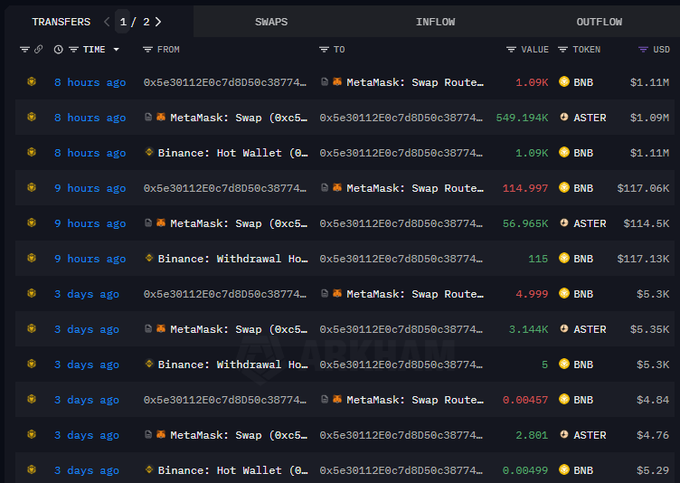Image resolution: width=680 pixels, height=483 pixels.
Task: Click chain icon on 2.801 ASTER row
Action: coord(32,434)
